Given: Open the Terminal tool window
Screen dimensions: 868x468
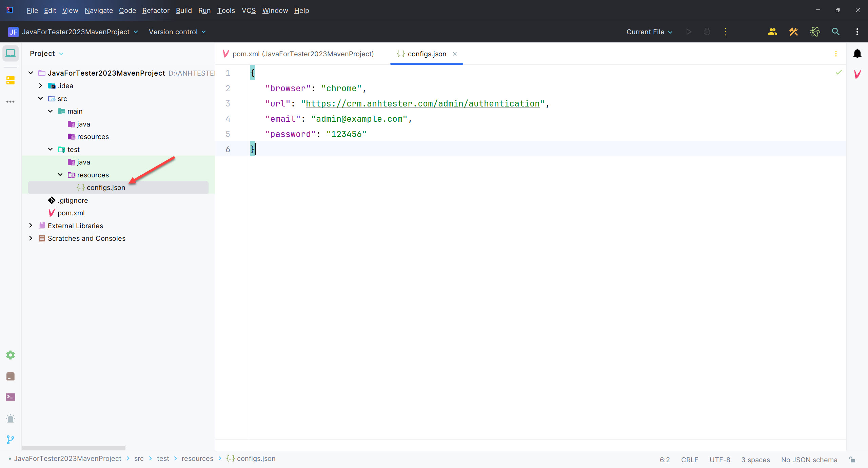Looking at the screenshot, I should pos(11,397).
